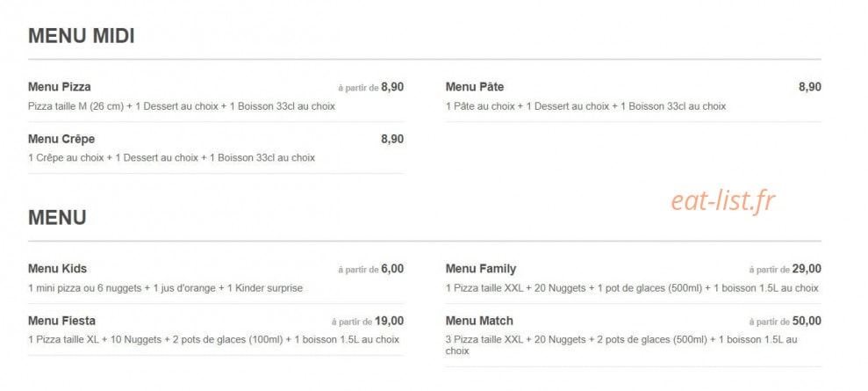Click the Menu Crêpe 8,90 price
Image resolution: width=868 pixels, height=391 pixels.
point(392,139)
